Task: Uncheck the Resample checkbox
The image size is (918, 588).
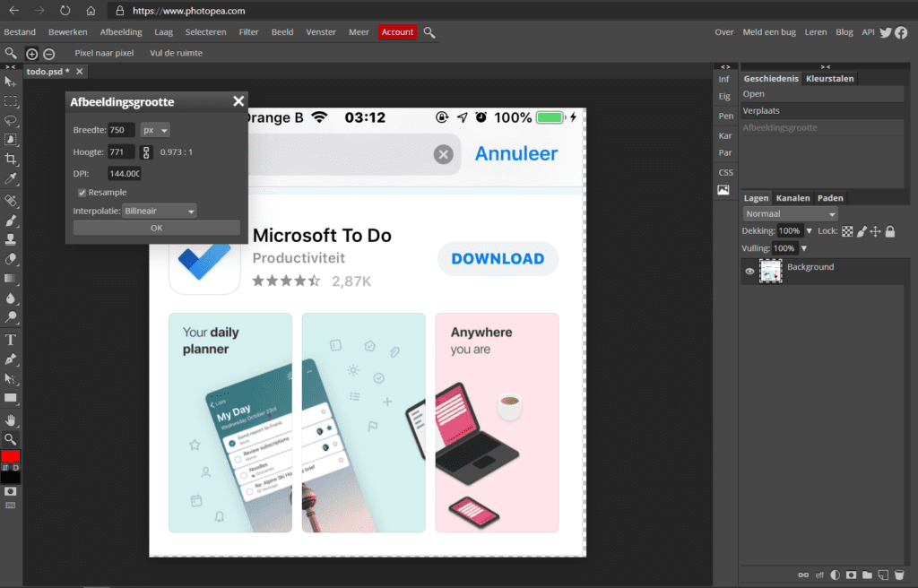Action: pyautogui.click(x=82, y=193)
